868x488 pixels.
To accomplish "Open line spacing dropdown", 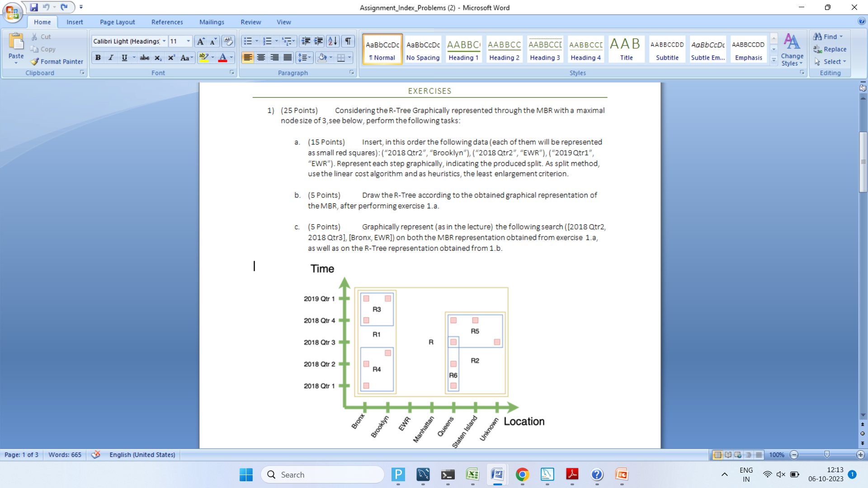I will coord(304,57).
